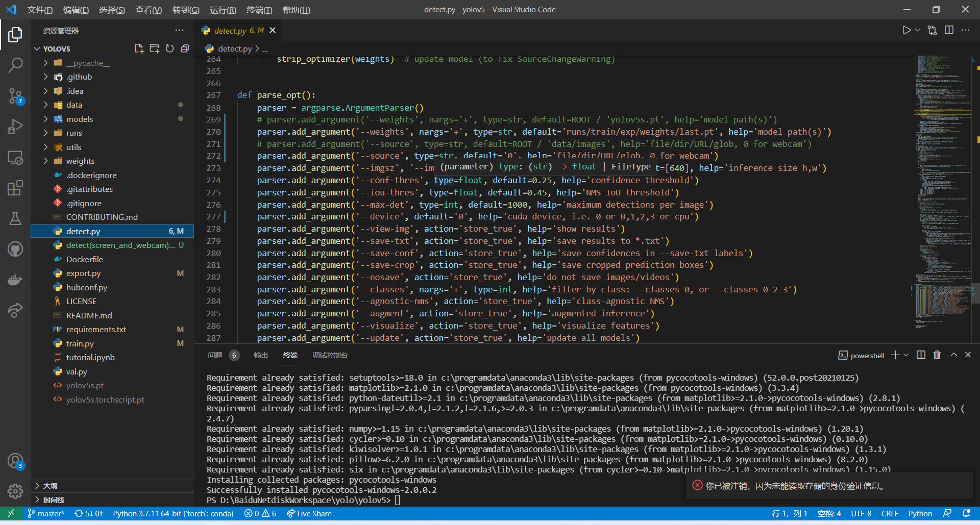This screenshot has width=980, height=525.
Task: Open remote window button in status bar
Action: point(11,514)
